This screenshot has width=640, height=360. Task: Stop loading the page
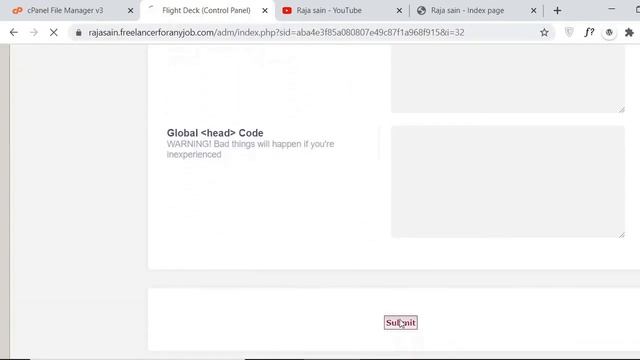pyautogui.click(x=53, y=32)
